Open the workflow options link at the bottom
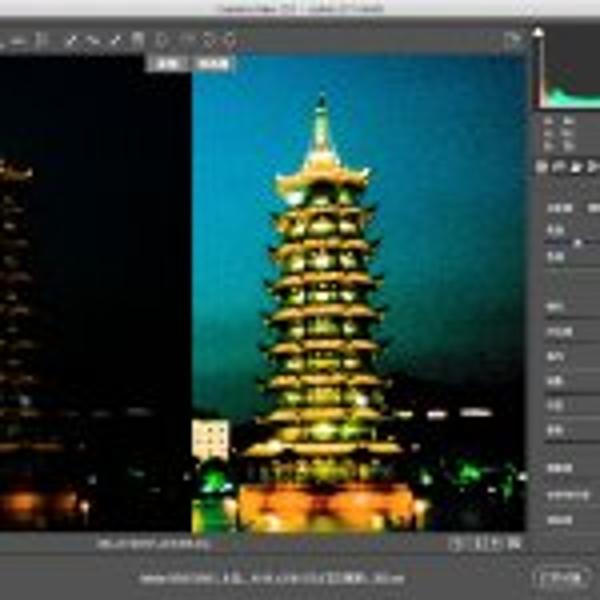Screen dimensions: 600x600 [x=272, y=578]
